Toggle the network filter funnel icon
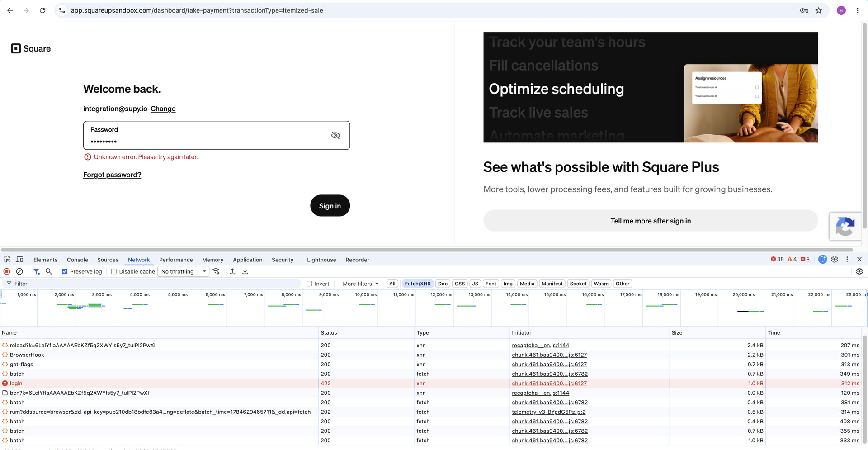 [x=36, y=271]
